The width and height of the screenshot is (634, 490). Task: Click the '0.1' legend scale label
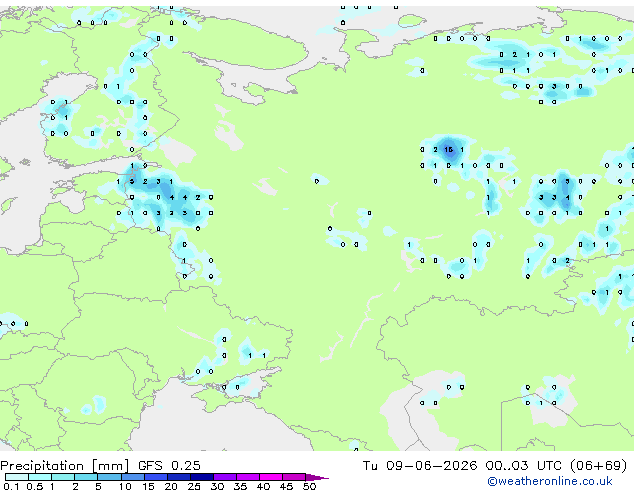(x=11, y=486)
